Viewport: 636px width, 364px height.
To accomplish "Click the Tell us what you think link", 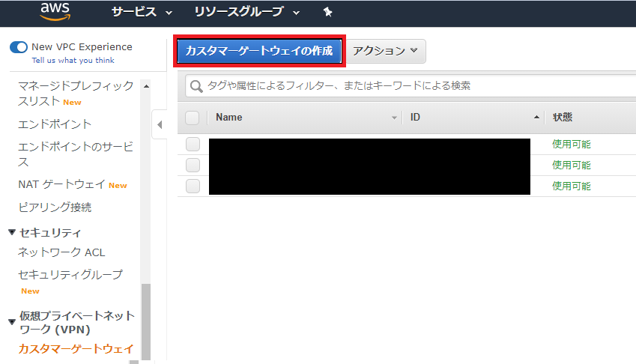I will click(73, 61).
